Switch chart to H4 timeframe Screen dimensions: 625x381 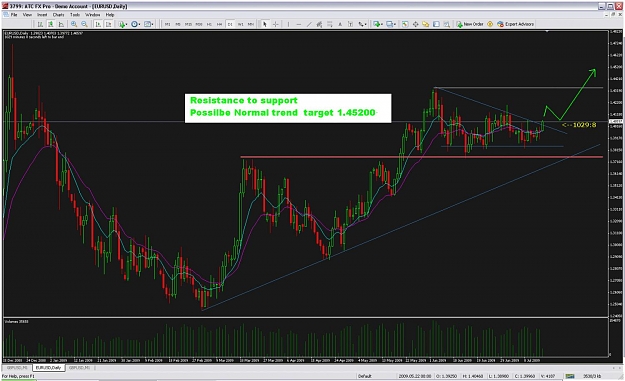coord(220,24)
